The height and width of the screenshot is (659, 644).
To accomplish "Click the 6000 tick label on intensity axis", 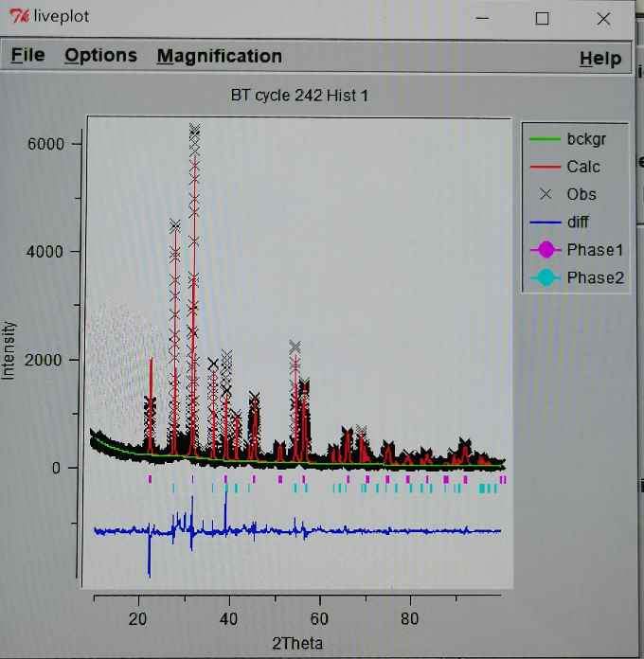I will coord(45,144).
